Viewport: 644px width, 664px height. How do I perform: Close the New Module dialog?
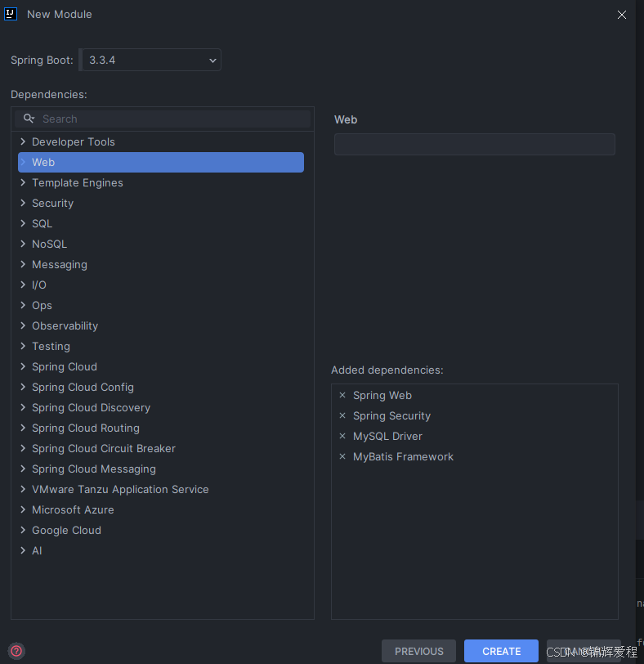click(622, 15)
